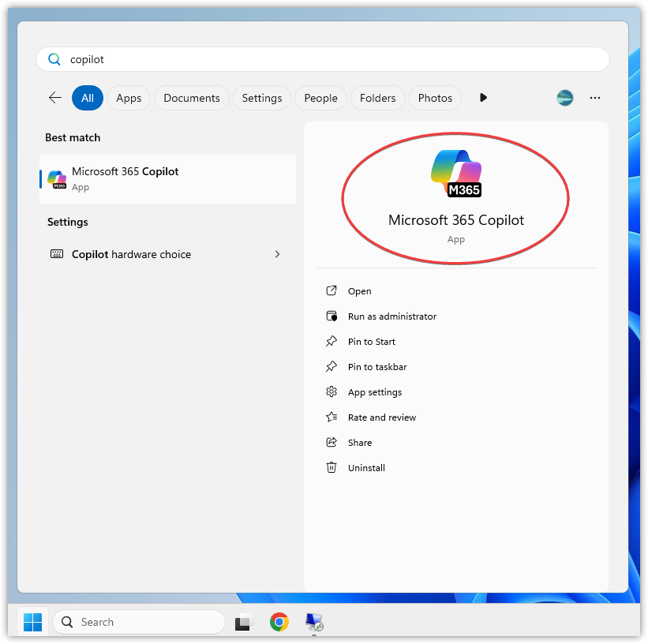
Task: Open the user account avatar
Action: coord(564,98)
